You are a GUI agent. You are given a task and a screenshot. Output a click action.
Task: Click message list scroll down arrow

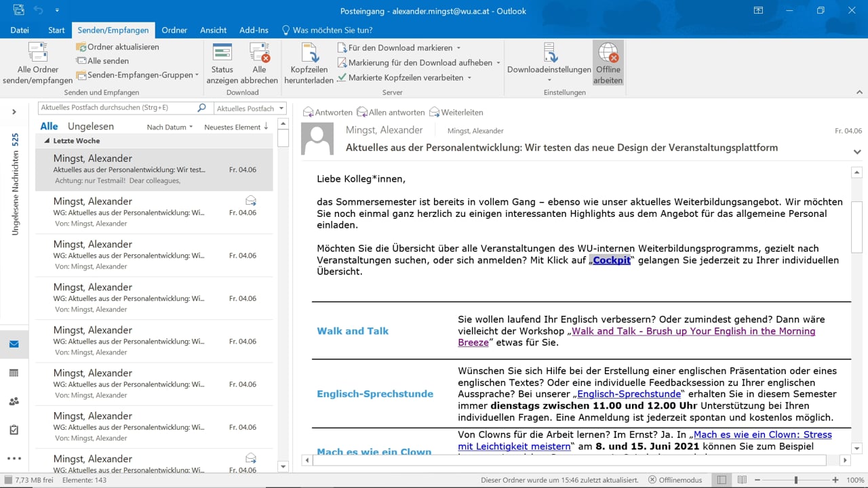point(283,467)
